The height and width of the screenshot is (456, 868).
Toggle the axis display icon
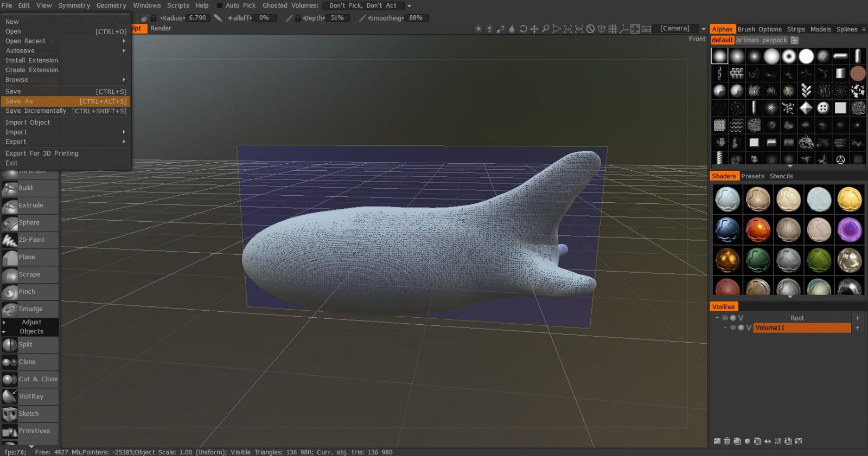(624, 29)
